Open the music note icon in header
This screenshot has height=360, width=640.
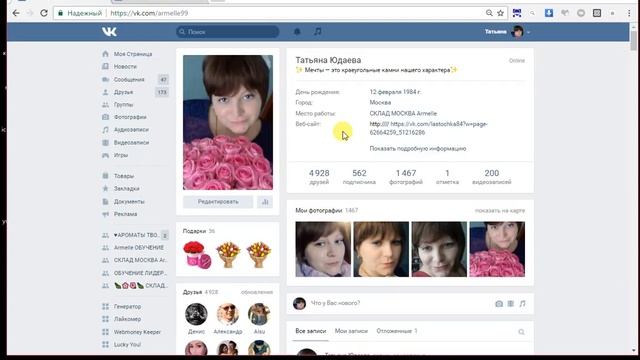[318, 31]
